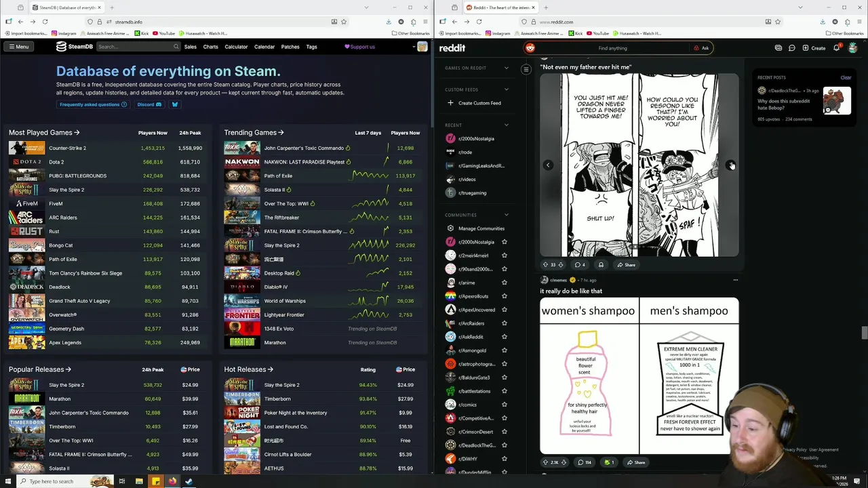This screenshot has height=488, width=868.
Task: Focus the SteamDB search field
Action: [x=138, y=47]
